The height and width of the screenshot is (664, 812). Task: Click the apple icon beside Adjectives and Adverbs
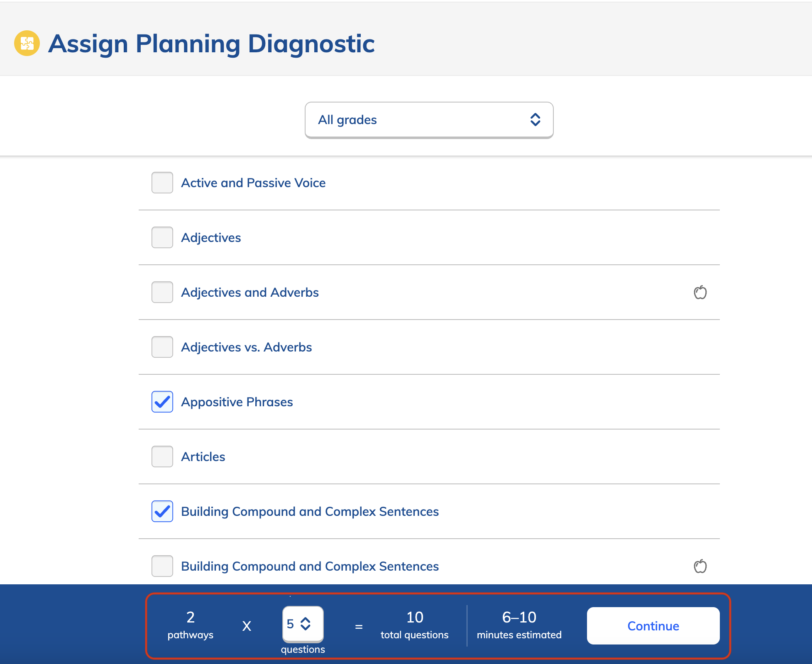click(x=700, y=292)
